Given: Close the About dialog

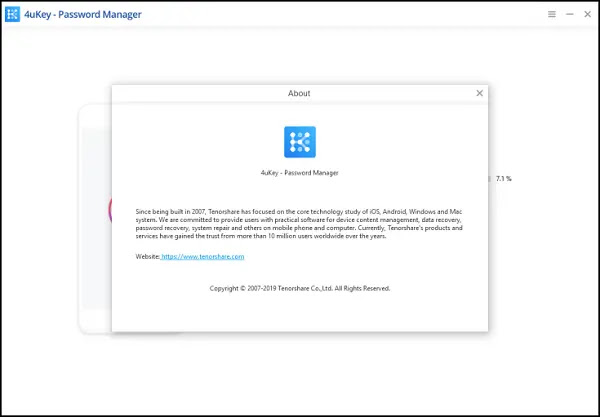Looking at the screenshot, I should (x=479, y=93).
